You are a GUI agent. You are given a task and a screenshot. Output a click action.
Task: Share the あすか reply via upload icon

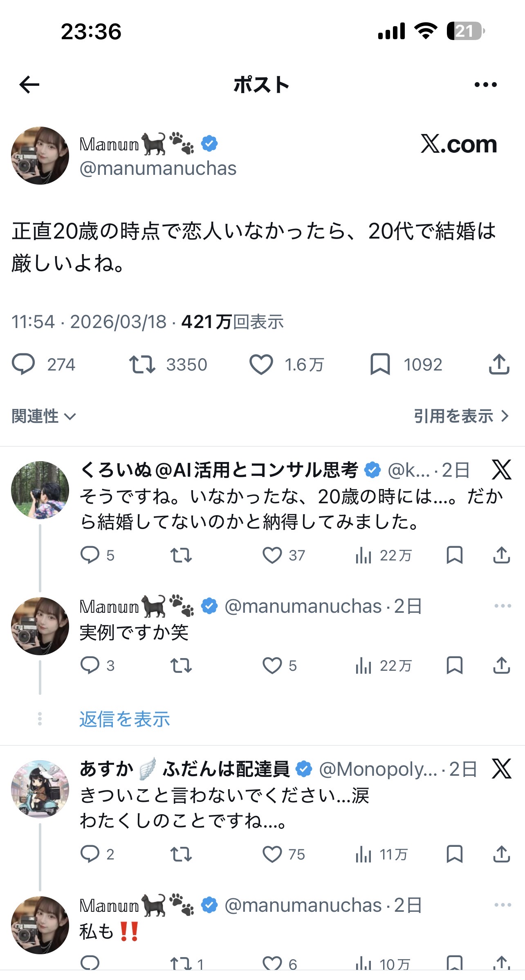pyautogui.click(x=501, y=854)
